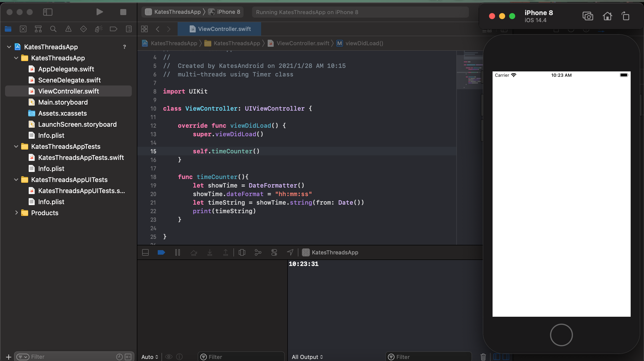Viewport: 644px width, 361px height.
Task: Open the Debug navigator
Action: 99,29
